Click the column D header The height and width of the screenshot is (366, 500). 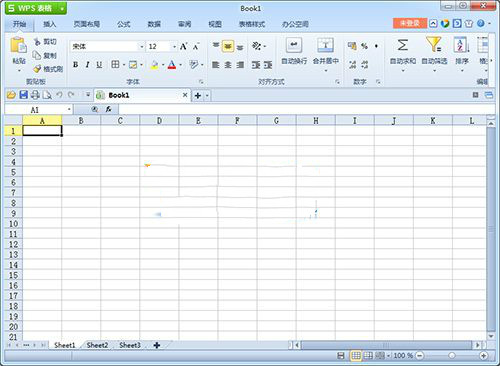click(159, 121)
